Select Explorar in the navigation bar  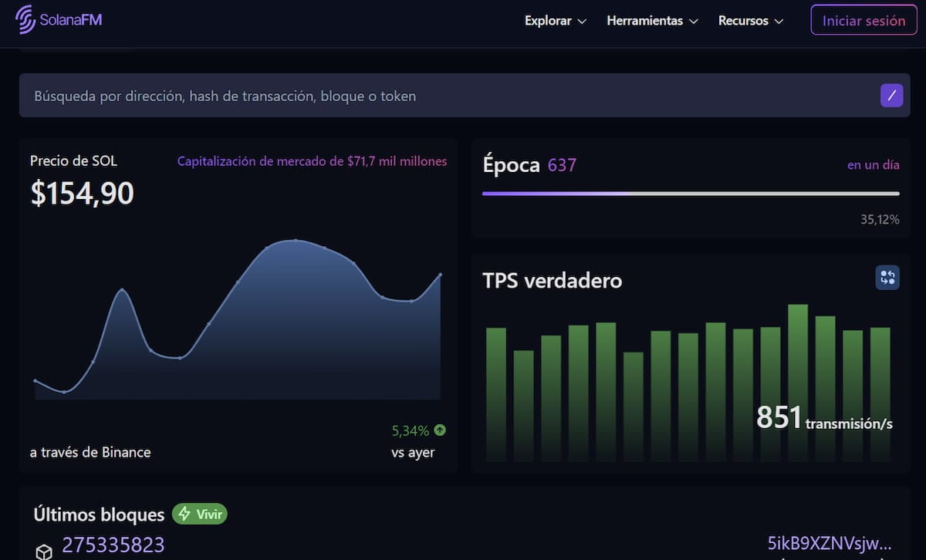(x=548, y=21)
